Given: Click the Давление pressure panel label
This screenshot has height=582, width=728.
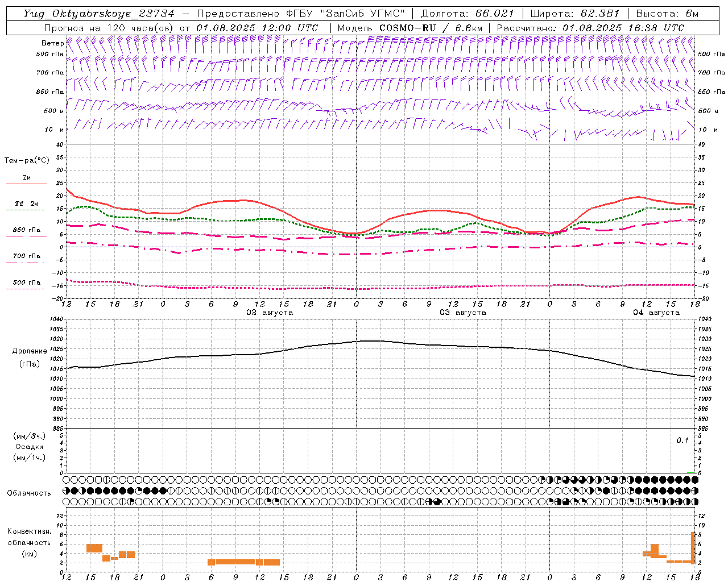Looking at the screenshot, I should (x=30, y=351).
